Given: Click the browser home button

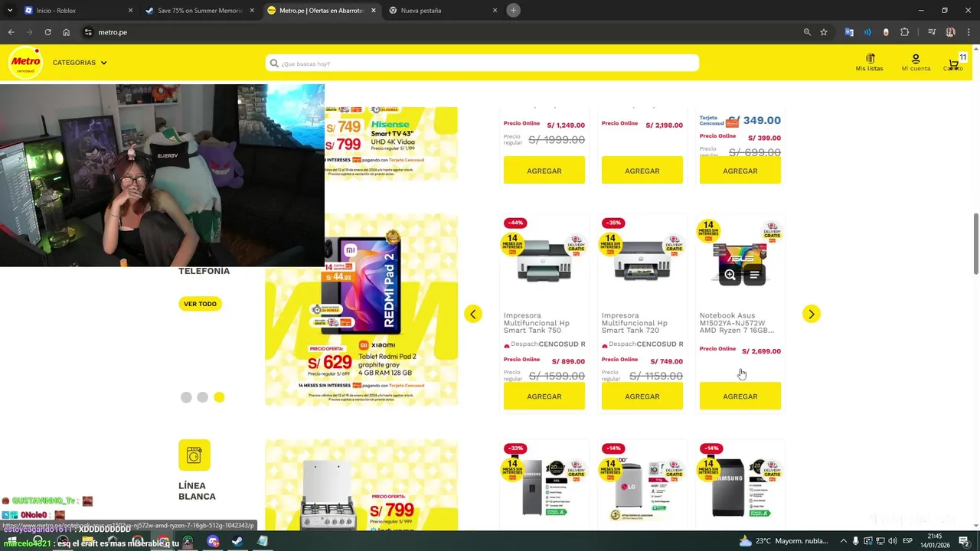Looking at the screenshot, I should (x=66, y=32).
